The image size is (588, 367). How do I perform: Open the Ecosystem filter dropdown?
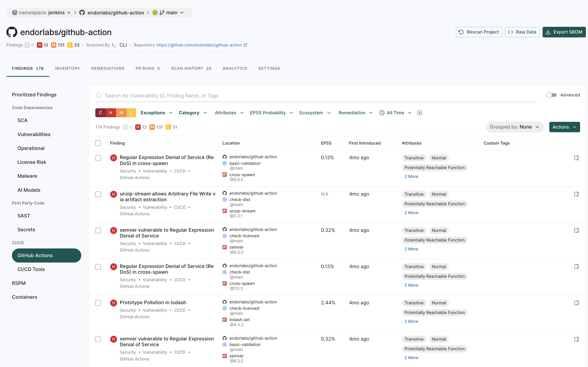point(315,113)
